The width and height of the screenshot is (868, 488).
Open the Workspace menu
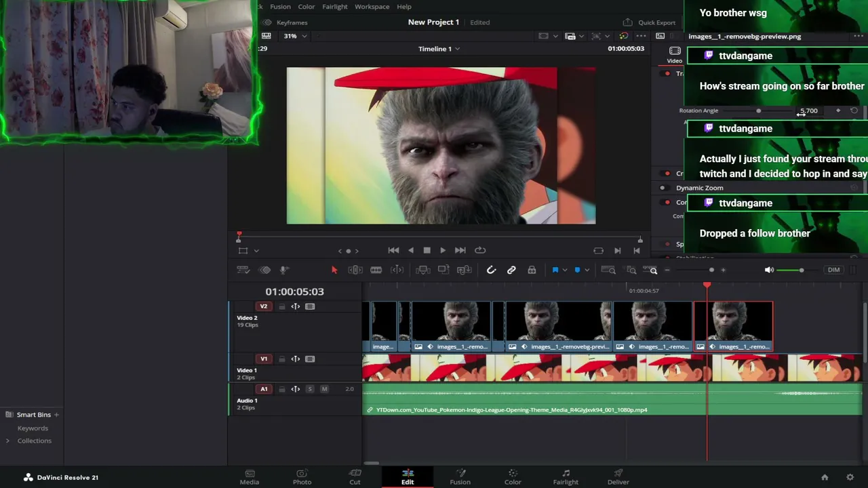tap(372, 7)
